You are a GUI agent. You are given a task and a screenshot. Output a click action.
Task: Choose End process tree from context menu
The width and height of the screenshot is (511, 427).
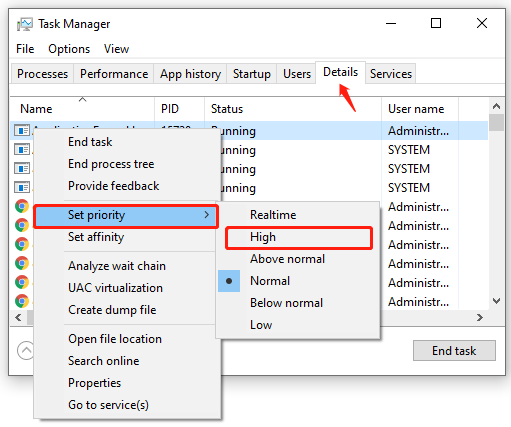[111, 164]
